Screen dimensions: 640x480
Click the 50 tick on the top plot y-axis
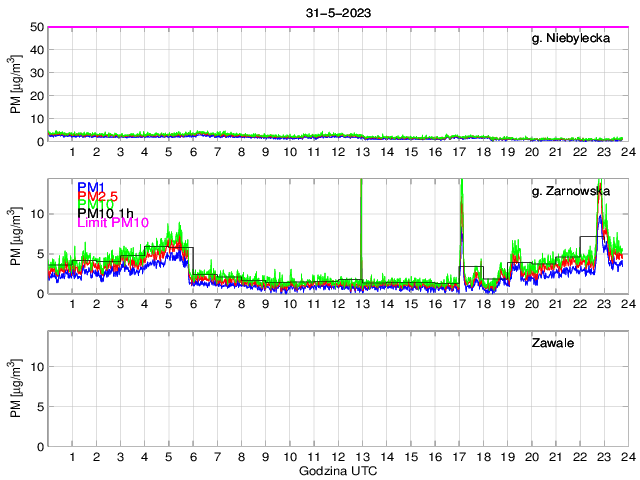(35, 27)
